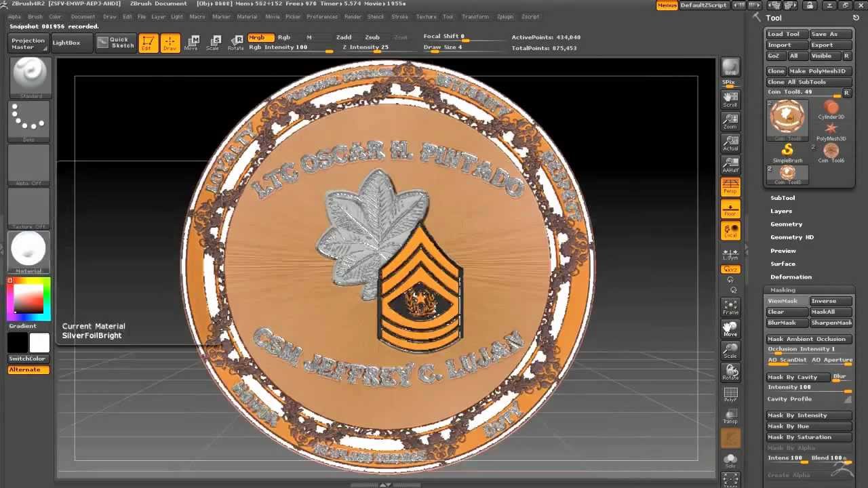This screenshot has width=868, height=488.
Task: Toggle Zadd sculpt mode
Action: [x=344, y=37]
